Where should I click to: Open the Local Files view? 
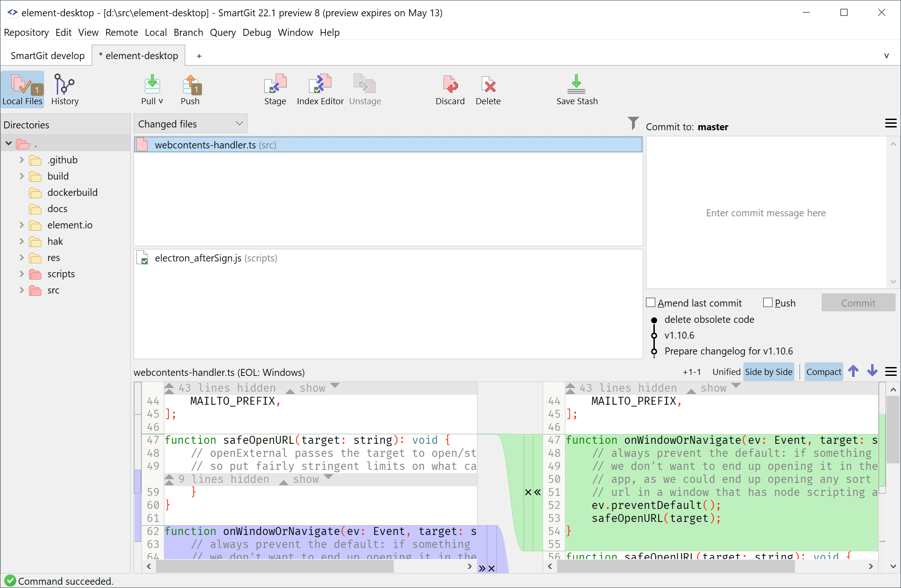click(x=22, y=89)
